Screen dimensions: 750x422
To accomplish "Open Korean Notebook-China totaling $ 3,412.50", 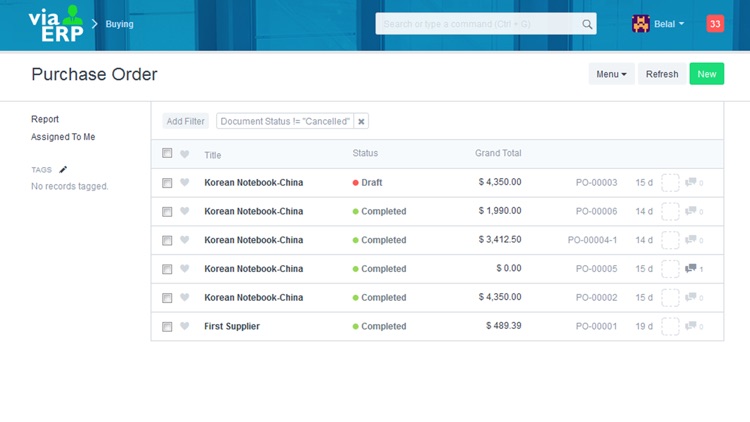I will click(x=254, y=240).
